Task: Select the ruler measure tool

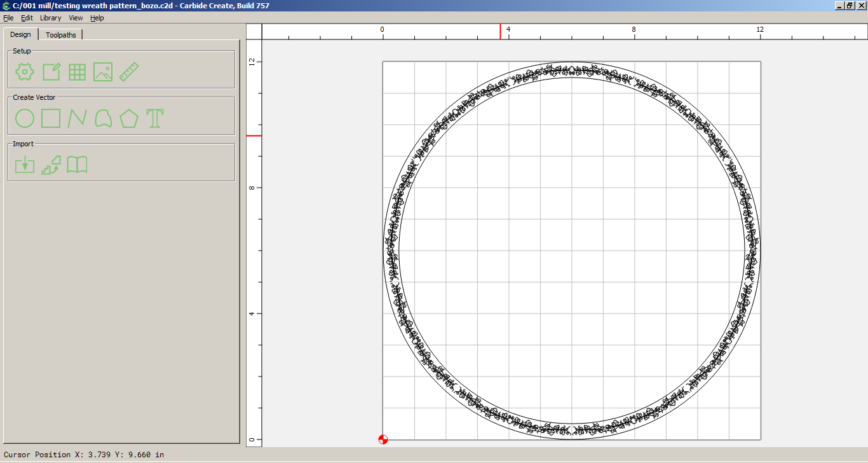Action: (x=129, y=72)
